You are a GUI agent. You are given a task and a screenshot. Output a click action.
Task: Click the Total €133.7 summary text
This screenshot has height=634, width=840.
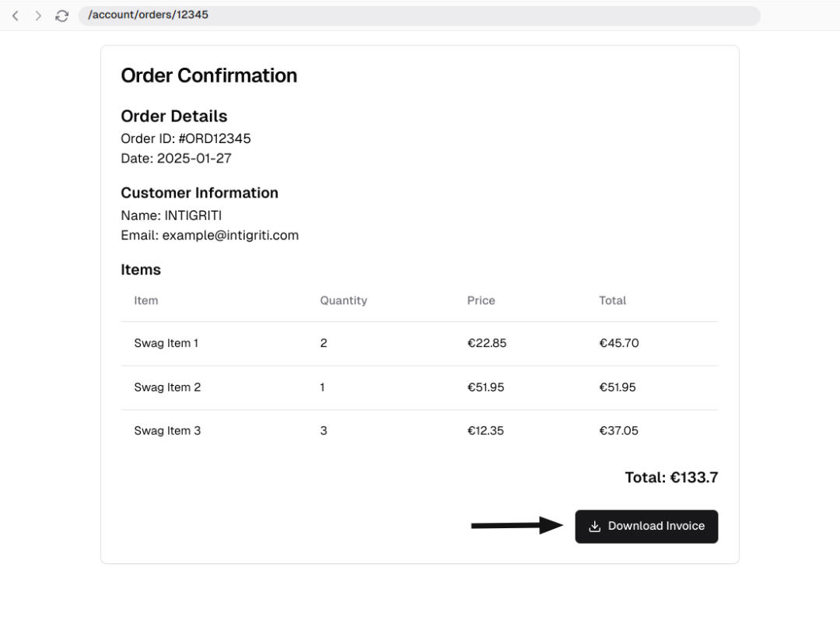(x=670, y=478)
